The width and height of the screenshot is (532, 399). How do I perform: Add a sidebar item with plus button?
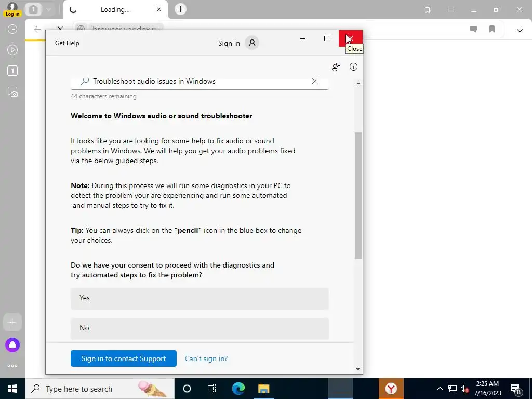12,322
